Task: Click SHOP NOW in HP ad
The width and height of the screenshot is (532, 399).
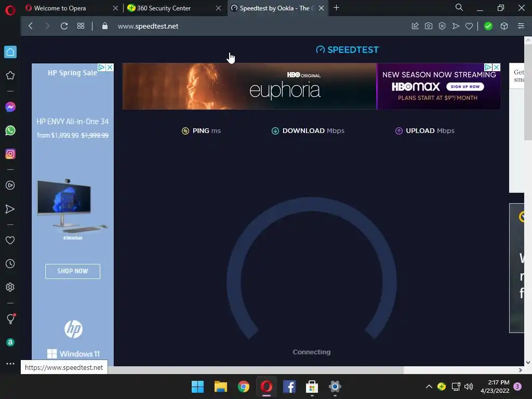Action: (73, 271)
